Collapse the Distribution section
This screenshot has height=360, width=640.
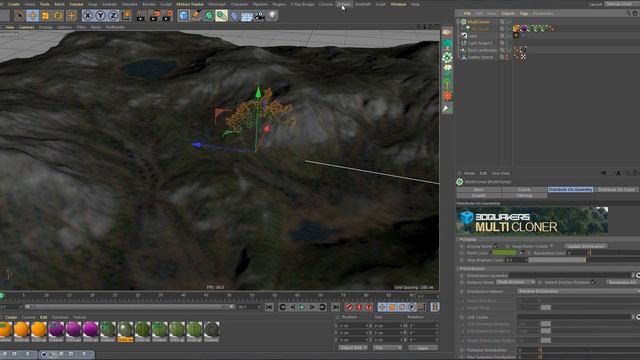pos(461,269)
